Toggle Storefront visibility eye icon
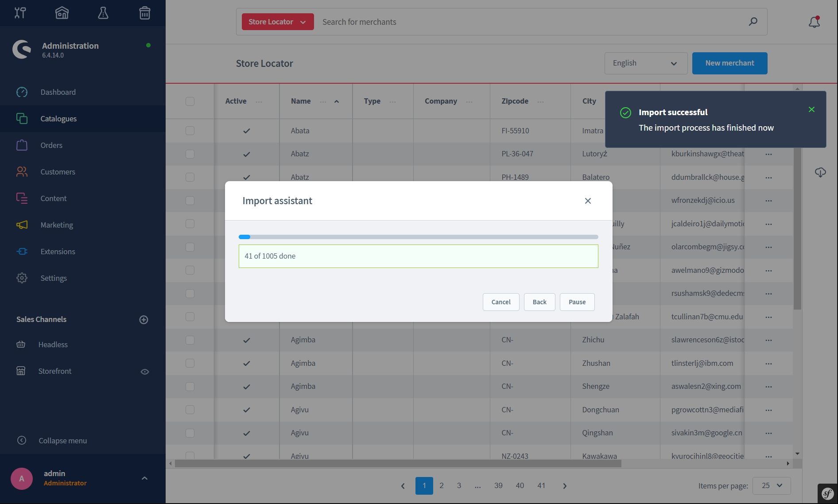 144,372
